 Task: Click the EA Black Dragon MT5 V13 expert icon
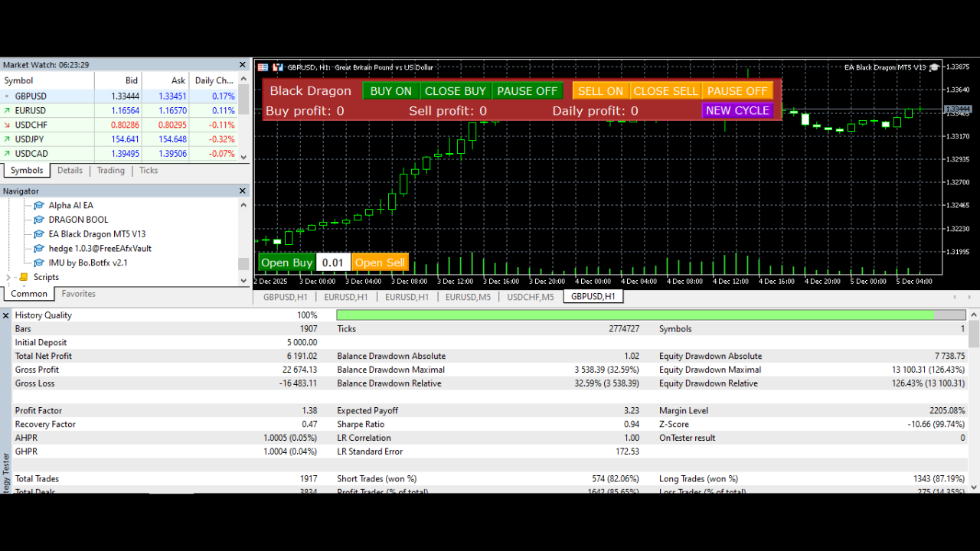(38, 233)
